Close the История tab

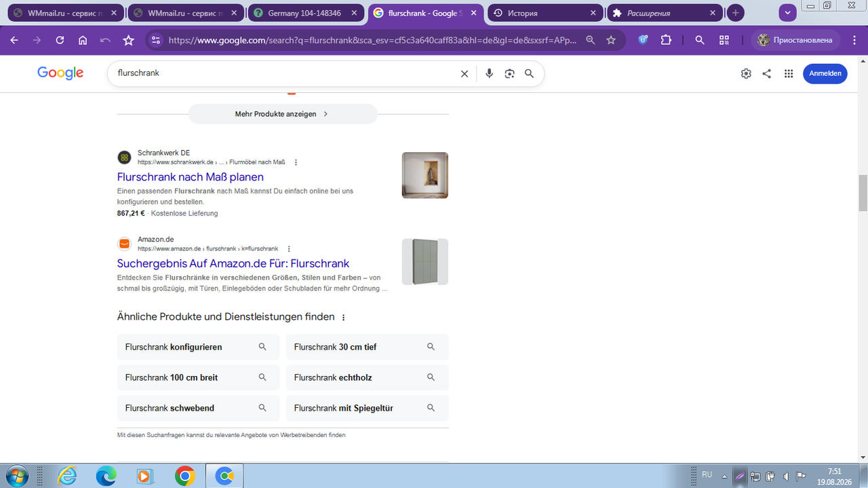[x=593, y=13]
